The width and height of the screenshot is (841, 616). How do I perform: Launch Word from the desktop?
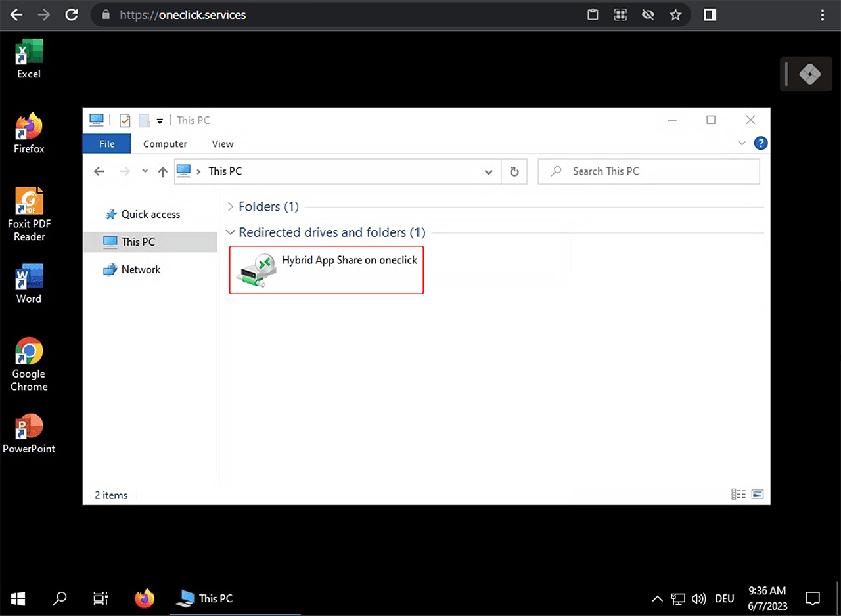[28, 284]
